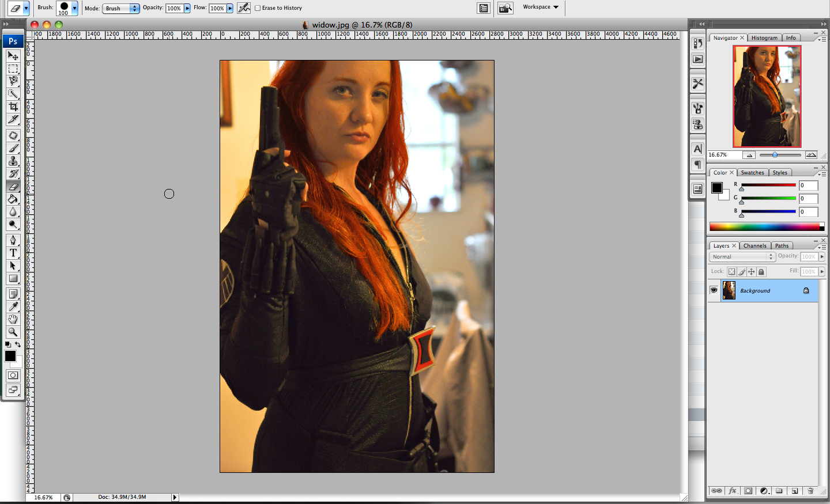Open the Workspace dropdown
Viewport: 830px width, 504px height.
tap(541, 7)
